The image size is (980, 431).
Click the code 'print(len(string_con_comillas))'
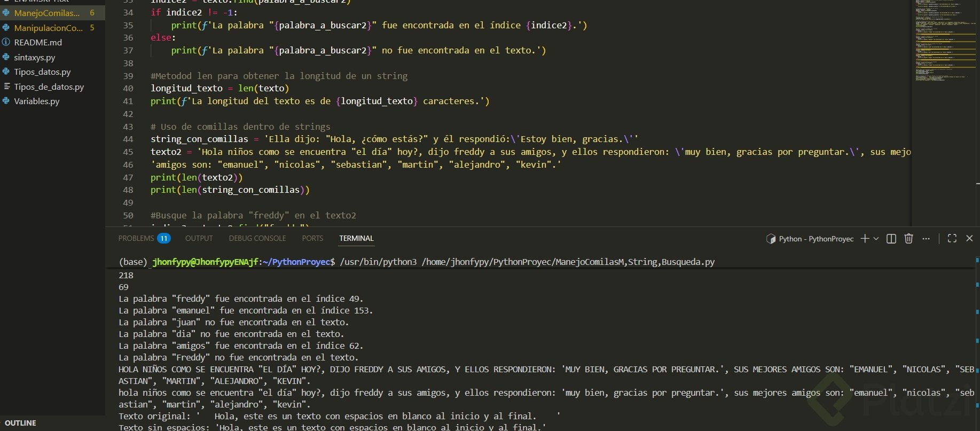pos(230,190)
